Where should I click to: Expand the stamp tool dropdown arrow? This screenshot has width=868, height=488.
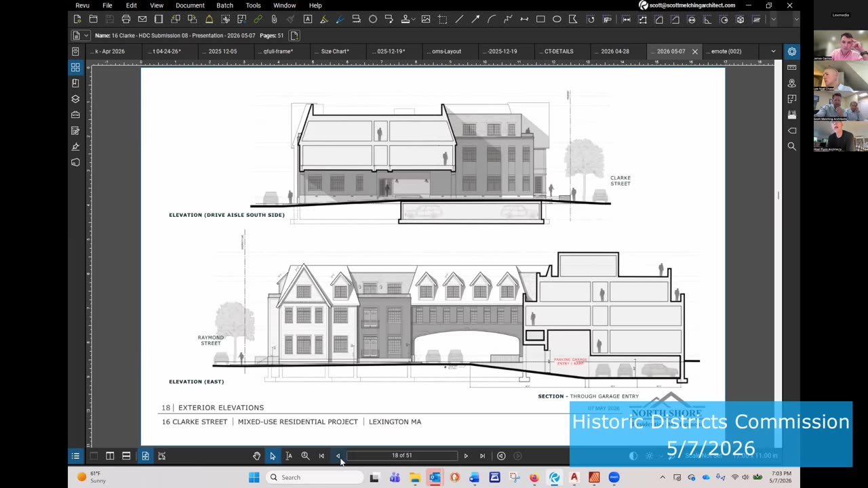[414, 19]
